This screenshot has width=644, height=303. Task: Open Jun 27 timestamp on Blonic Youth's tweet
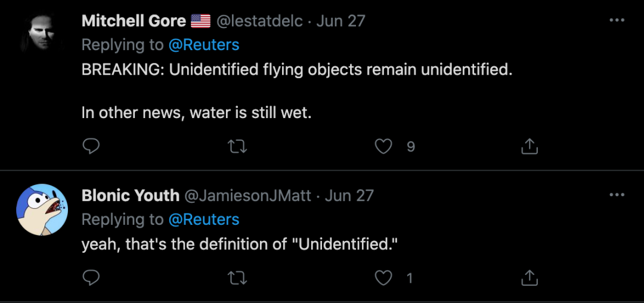(x=349, y=195)
